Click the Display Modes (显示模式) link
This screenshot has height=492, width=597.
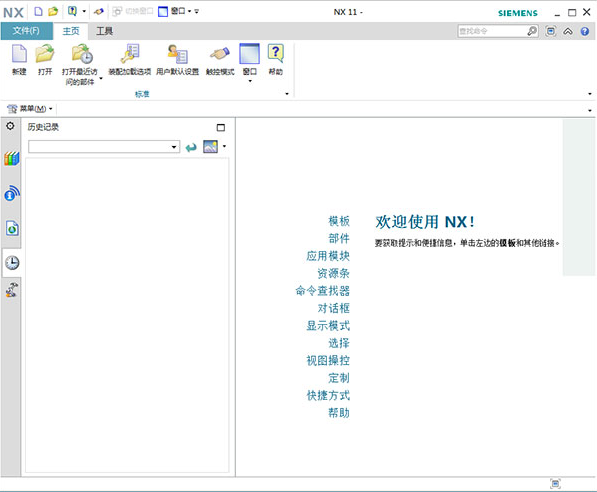[x=328, y=326]
